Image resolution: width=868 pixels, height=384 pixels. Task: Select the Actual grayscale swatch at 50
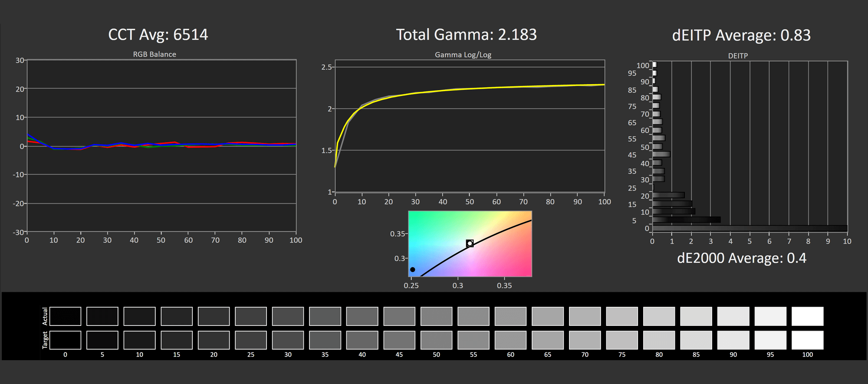(436, 316)
